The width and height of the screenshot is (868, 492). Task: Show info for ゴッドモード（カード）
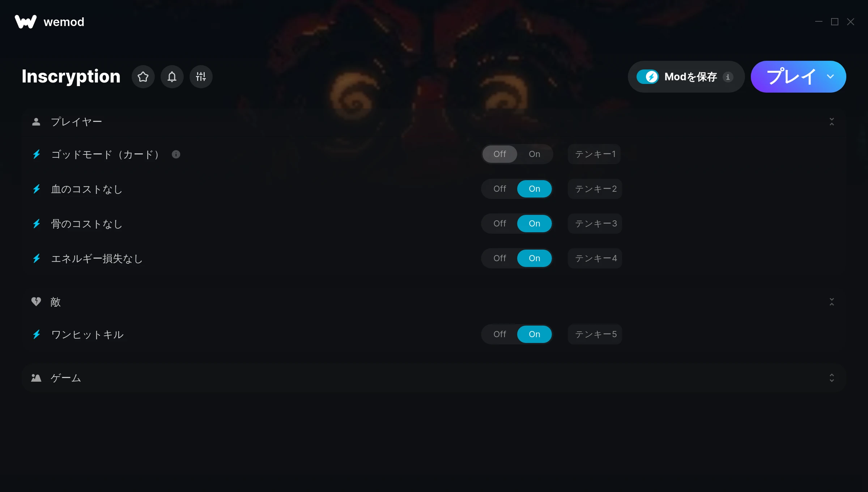pyautogui.click(x=176, y=154)
